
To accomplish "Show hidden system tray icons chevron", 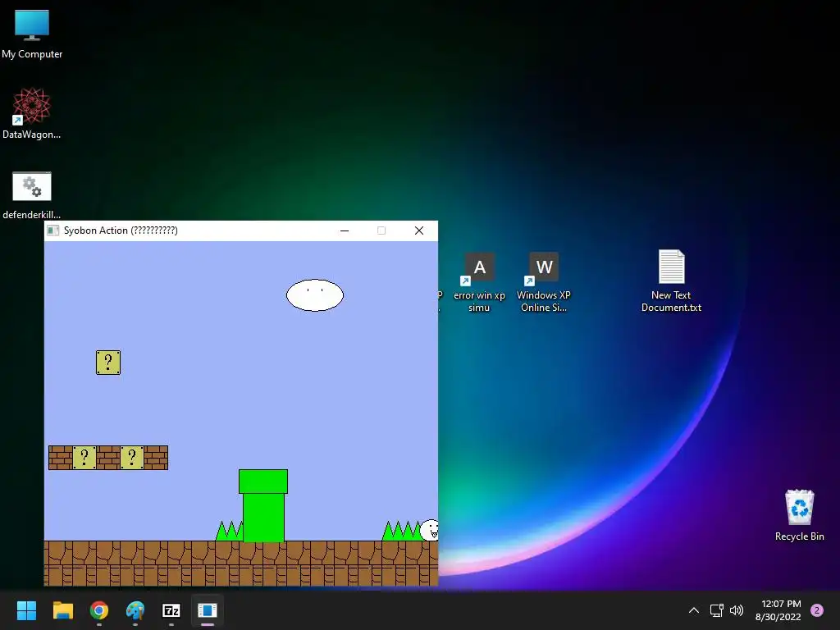I will point(694,610).
